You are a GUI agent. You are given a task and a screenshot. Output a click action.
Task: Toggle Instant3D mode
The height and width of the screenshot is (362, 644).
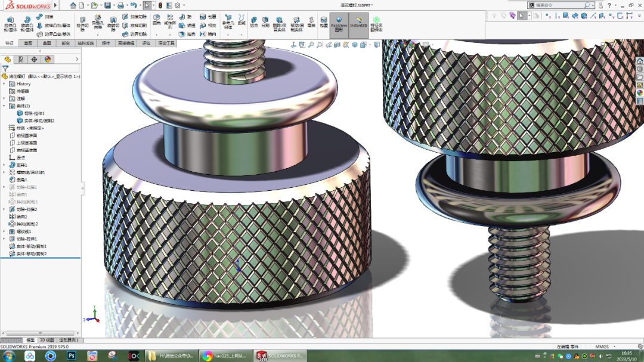click(x=358, y=21)
